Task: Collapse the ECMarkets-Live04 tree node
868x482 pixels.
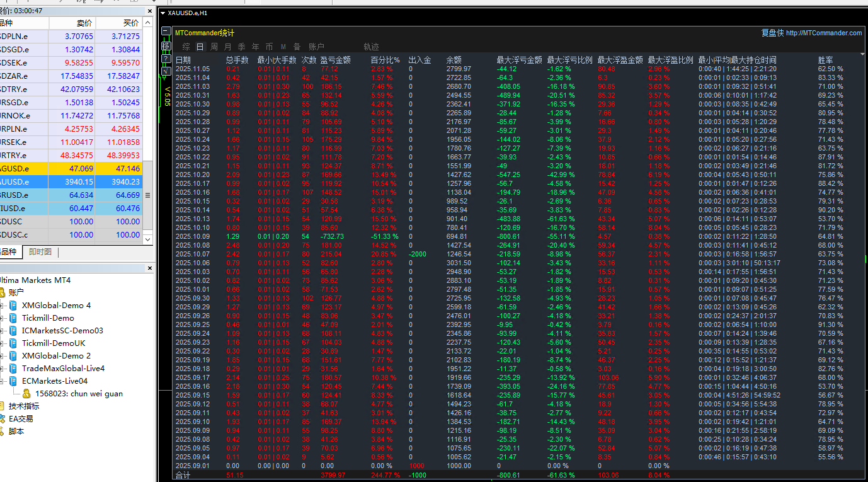Action: 2,381
